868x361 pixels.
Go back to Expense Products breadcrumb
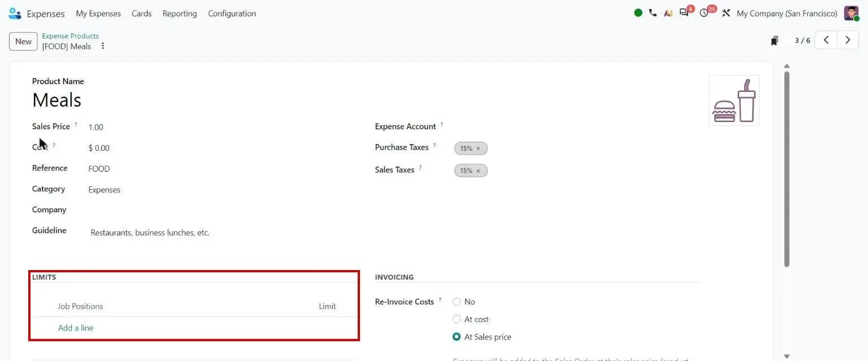pyautogui.click(x=70, y=36)
